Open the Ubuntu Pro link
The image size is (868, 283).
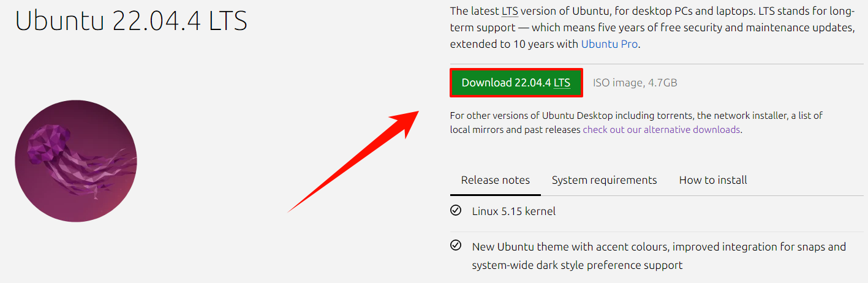(x=609, y=44)
